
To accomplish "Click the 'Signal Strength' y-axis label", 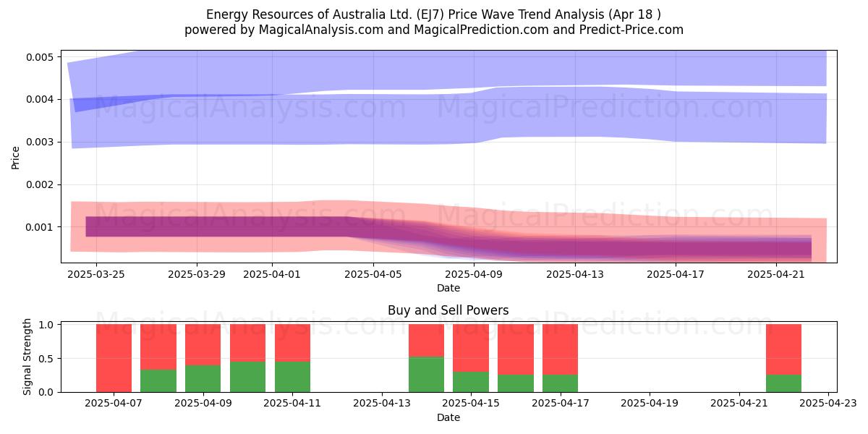I will (x=27, y=357).
